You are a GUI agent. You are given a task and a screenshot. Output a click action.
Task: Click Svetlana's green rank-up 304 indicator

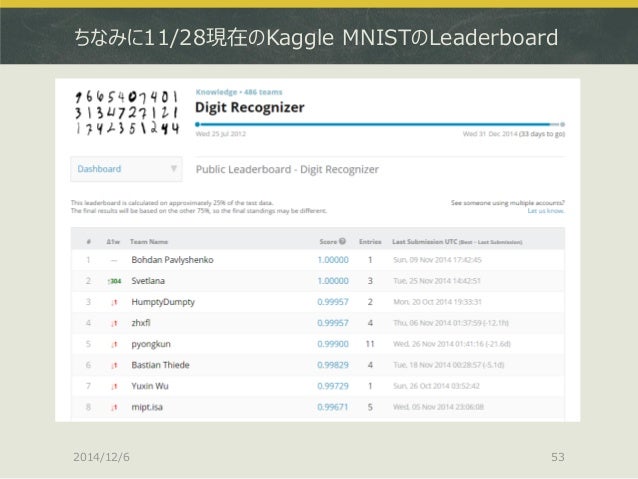pyautogui.click(x=114, y=281)
